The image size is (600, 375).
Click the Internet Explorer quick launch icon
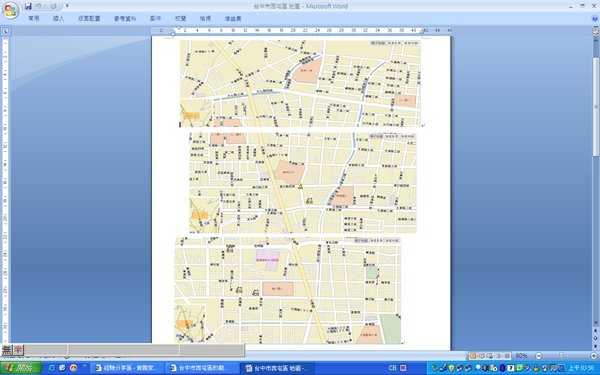pos(52,368)
